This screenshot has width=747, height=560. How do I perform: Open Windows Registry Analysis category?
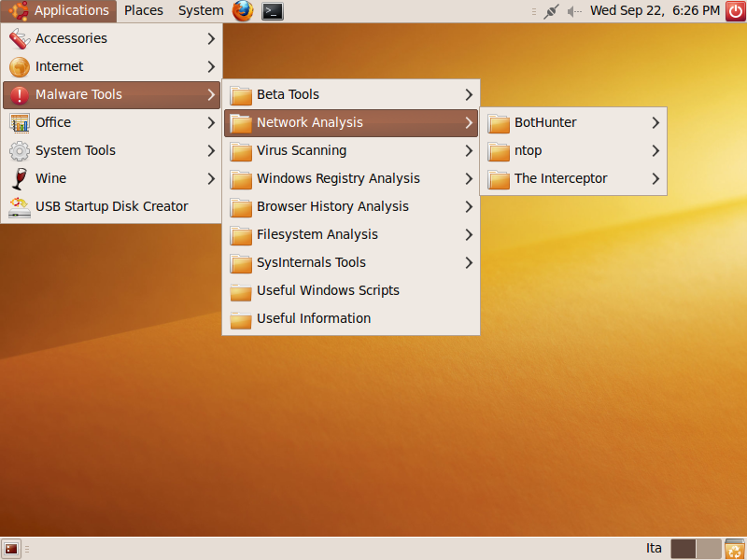point(351,179)
